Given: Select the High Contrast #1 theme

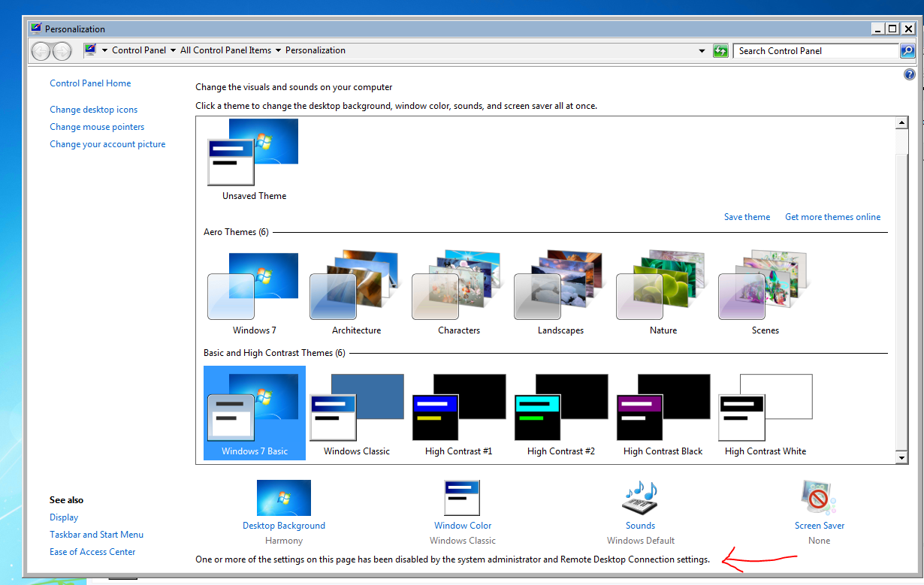Looking at the screenshot, I should (x=458, y=415).
